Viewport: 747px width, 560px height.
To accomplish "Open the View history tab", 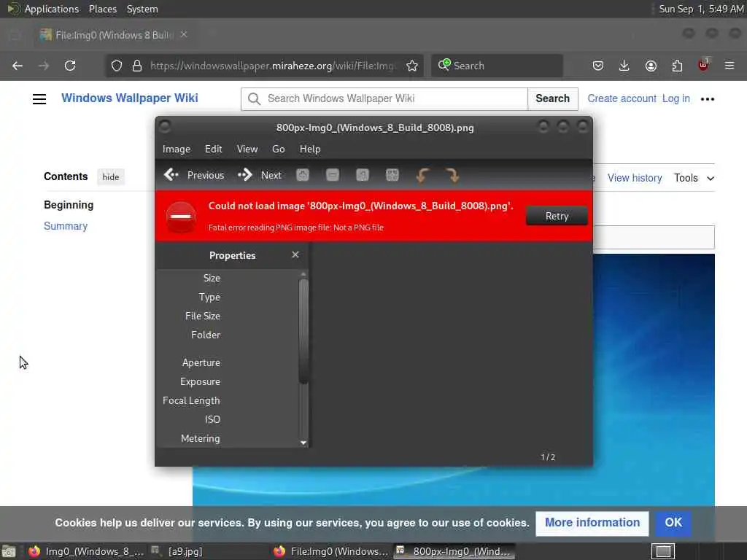I will [x=635, y=178].
